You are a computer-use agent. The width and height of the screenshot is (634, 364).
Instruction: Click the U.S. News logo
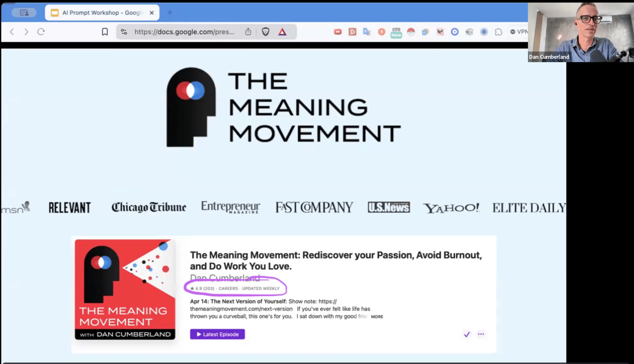(x=389, y=207)
